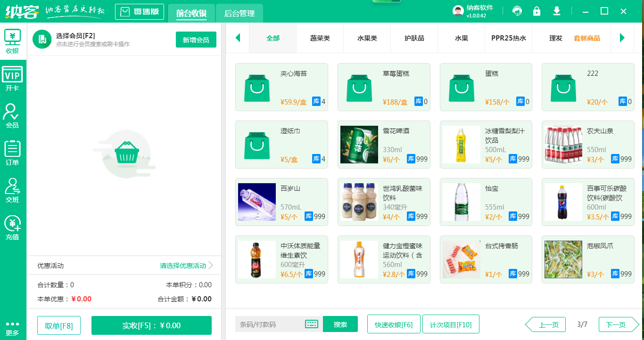This screenshot has height=340, width=644.
Task: Click the download icon in title bar
Action: [557, 11]
